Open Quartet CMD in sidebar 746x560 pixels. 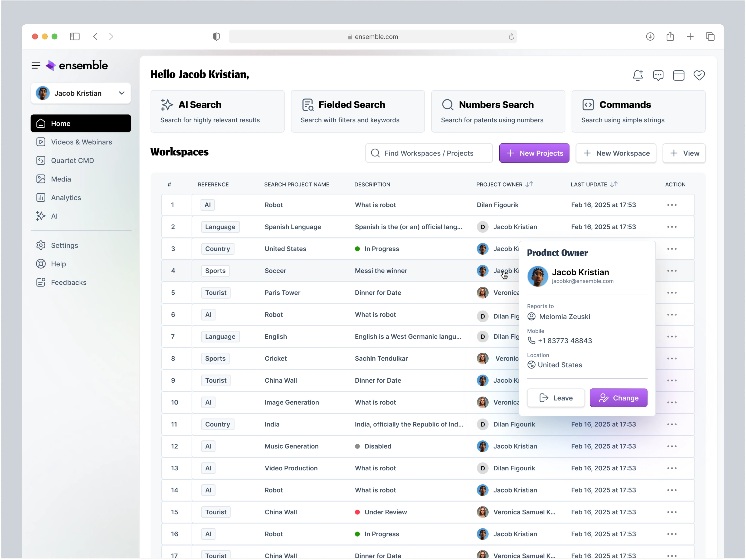pos(81,160)
